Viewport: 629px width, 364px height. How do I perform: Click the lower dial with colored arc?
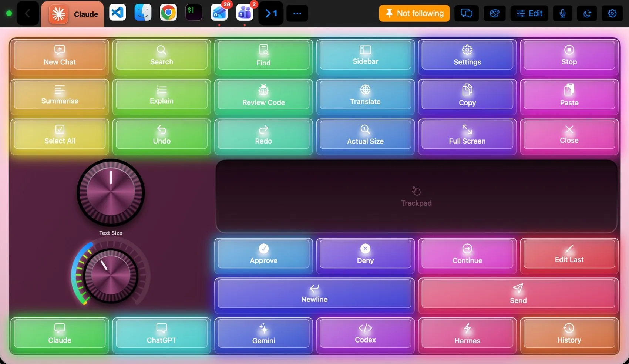tap(111, 276)
